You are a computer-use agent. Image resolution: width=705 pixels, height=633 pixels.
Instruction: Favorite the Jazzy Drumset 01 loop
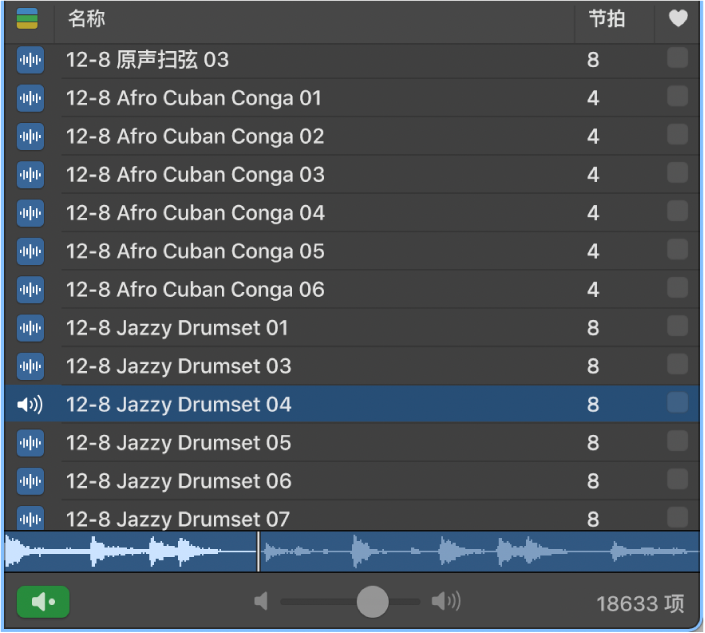tap(677, 326)
